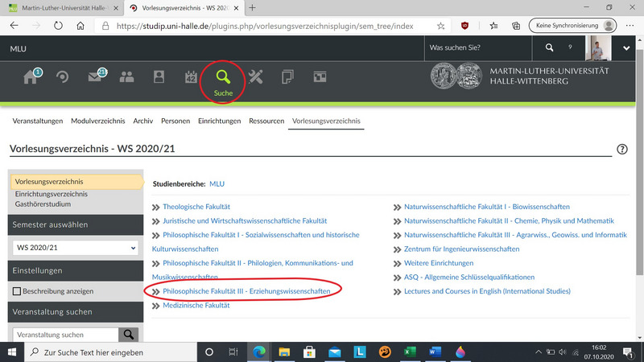Open Edge browser icon in taskbar
Viewport: 644px width, 362px height.
[x=258, y=352]
